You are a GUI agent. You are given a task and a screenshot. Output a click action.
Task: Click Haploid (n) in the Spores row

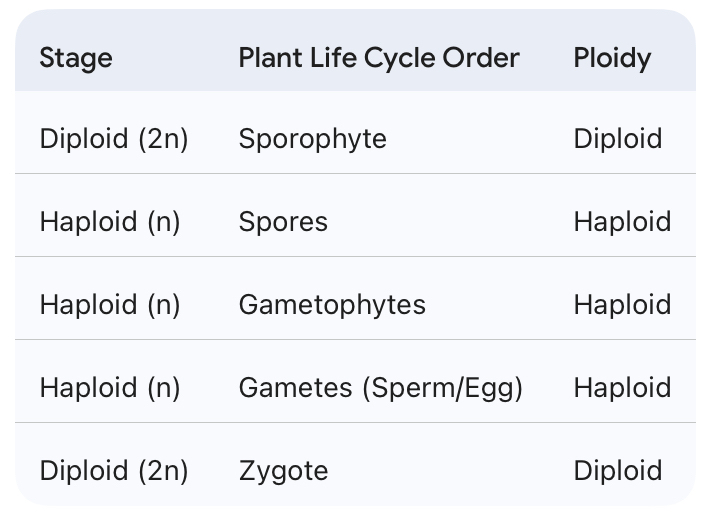110,221
